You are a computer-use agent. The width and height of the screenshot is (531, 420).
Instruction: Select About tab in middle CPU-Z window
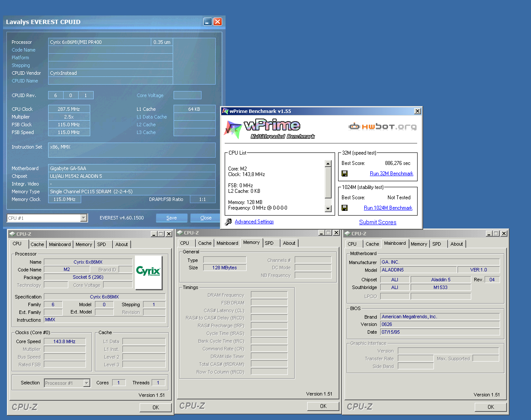pos(289,243)
